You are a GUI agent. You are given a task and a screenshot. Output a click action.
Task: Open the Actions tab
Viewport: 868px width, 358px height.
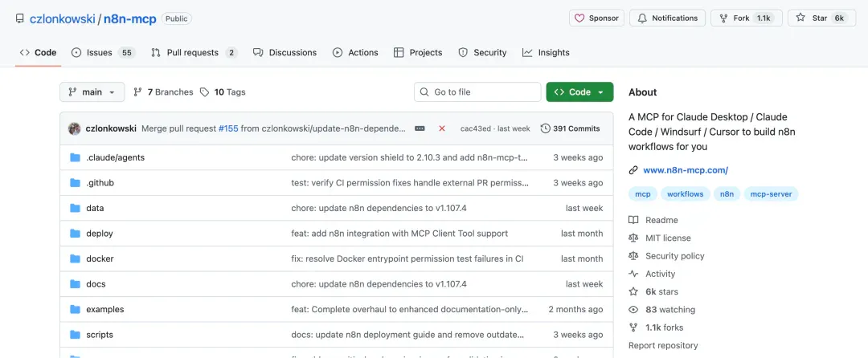(355, 52)
